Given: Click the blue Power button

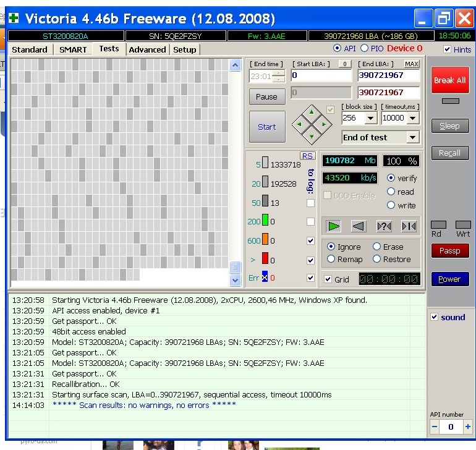Looking at the screenshot, I should click(450, 279).
